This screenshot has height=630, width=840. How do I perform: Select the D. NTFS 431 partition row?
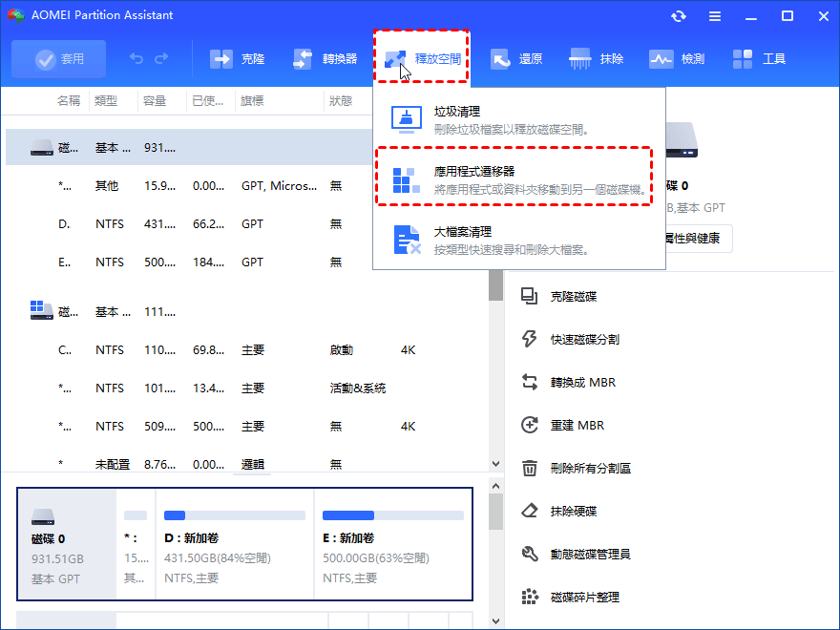190,224
